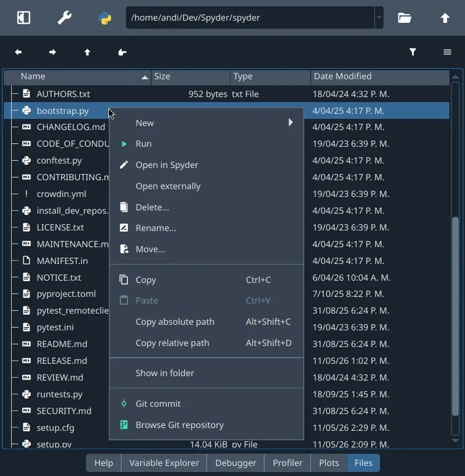
Task: Open the New menu entry
Action: pos(207,123)
